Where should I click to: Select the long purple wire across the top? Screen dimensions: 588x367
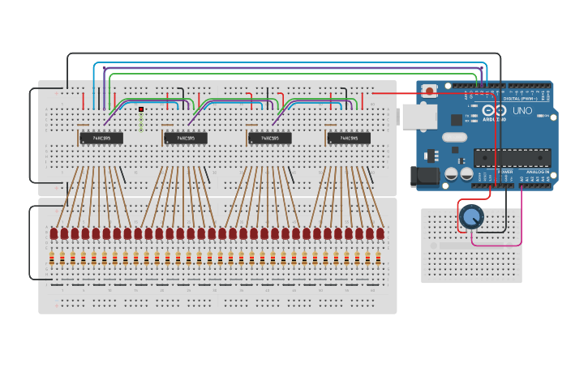pyautogui.click(x=293, y=68)
